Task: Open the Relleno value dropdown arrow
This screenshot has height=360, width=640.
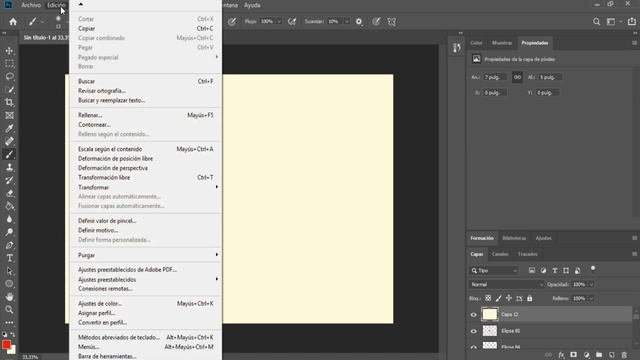Action: click(591, 298)
